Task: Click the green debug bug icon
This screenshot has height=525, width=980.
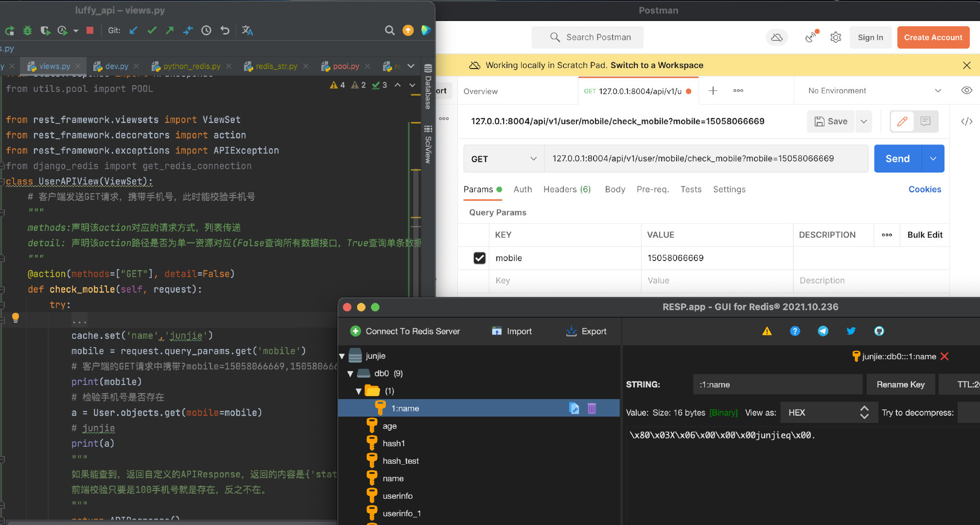Action: click(x=27, y=31)
